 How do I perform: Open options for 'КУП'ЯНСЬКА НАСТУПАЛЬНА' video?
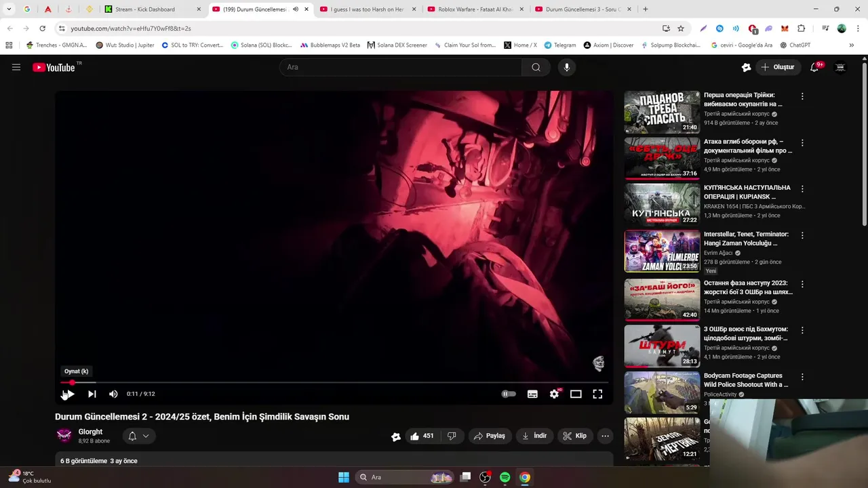click(x=802, y=189)
